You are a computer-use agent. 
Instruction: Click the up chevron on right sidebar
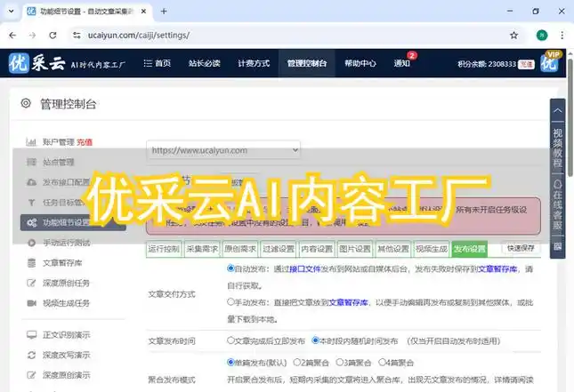(x=557, y=110)
